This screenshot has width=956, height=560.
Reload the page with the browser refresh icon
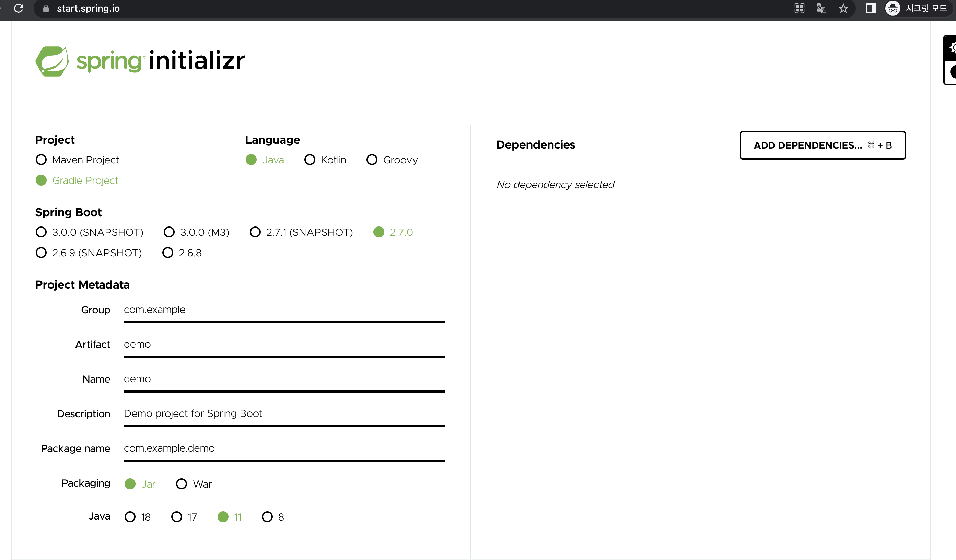click(x=19, y=8)
